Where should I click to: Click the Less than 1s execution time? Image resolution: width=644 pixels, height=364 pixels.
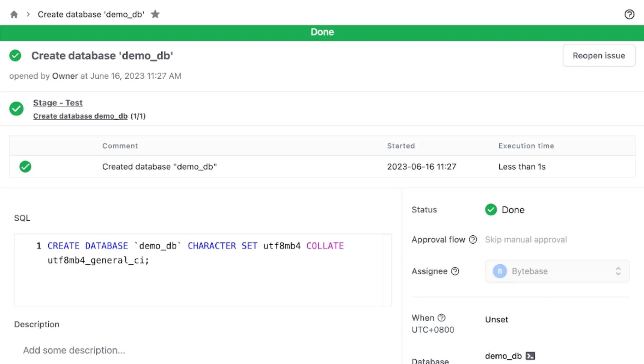click(x=522, y=167)
